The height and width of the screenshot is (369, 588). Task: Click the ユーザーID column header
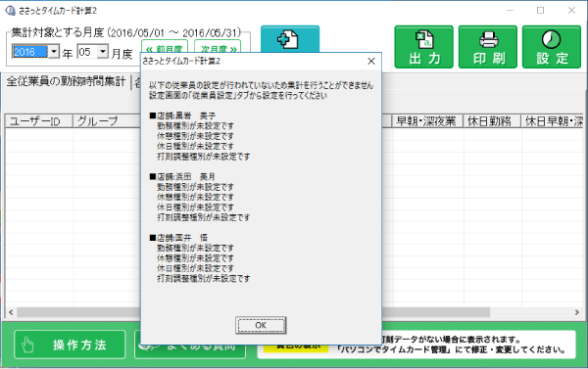pos(38,121)
